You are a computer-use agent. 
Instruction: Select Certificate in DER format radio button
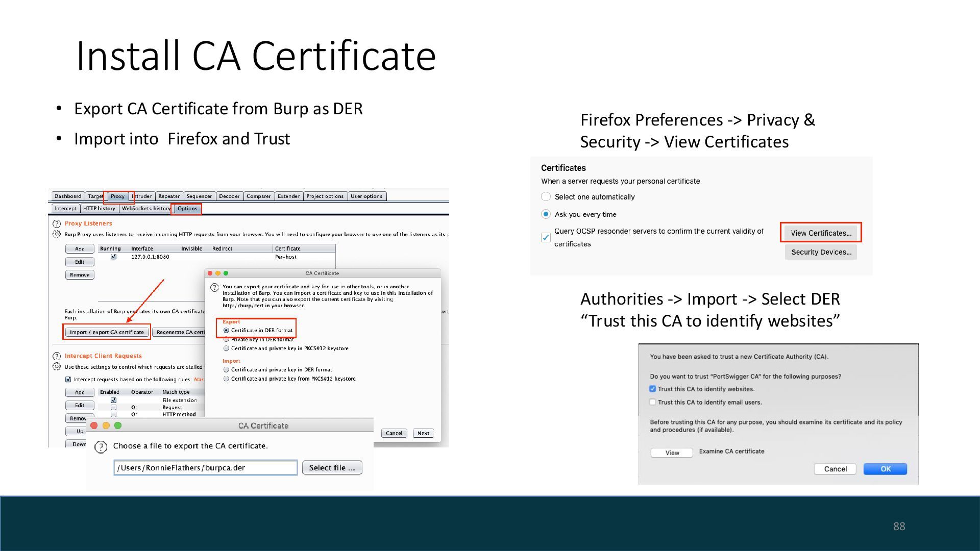tap(226, 331)
